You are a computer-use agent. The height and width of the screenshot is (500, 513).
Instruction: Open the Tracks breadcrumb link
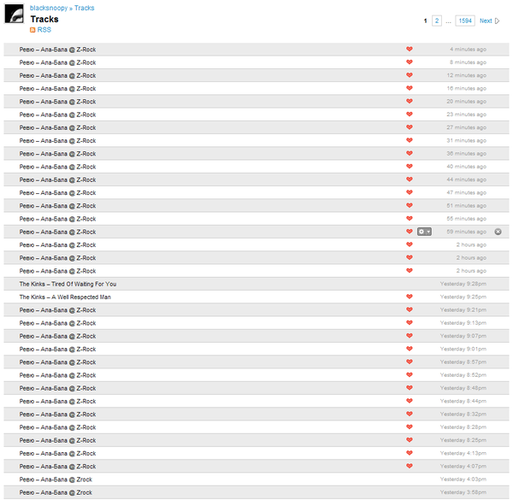[x=84, y=8]
